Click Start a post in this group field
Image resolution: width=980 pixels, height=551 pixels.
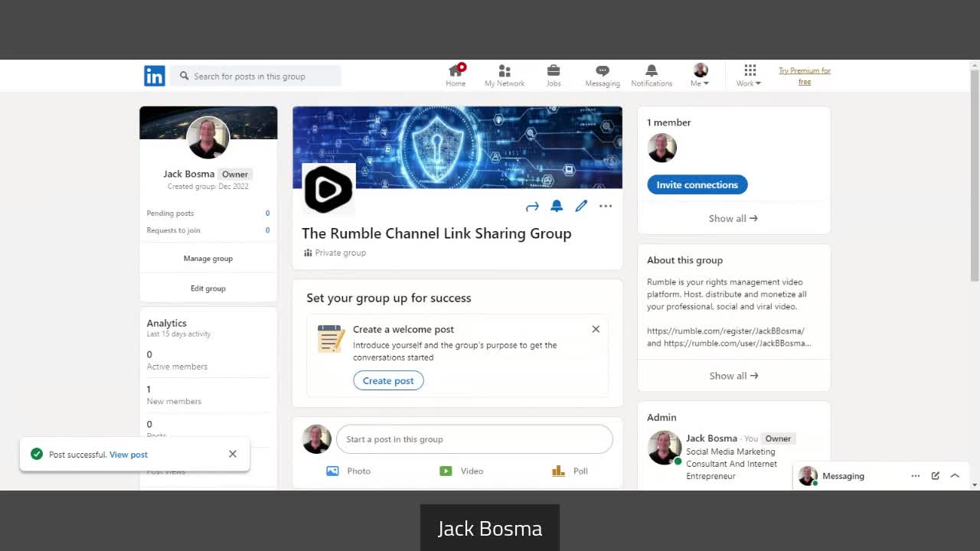(475, 439)
